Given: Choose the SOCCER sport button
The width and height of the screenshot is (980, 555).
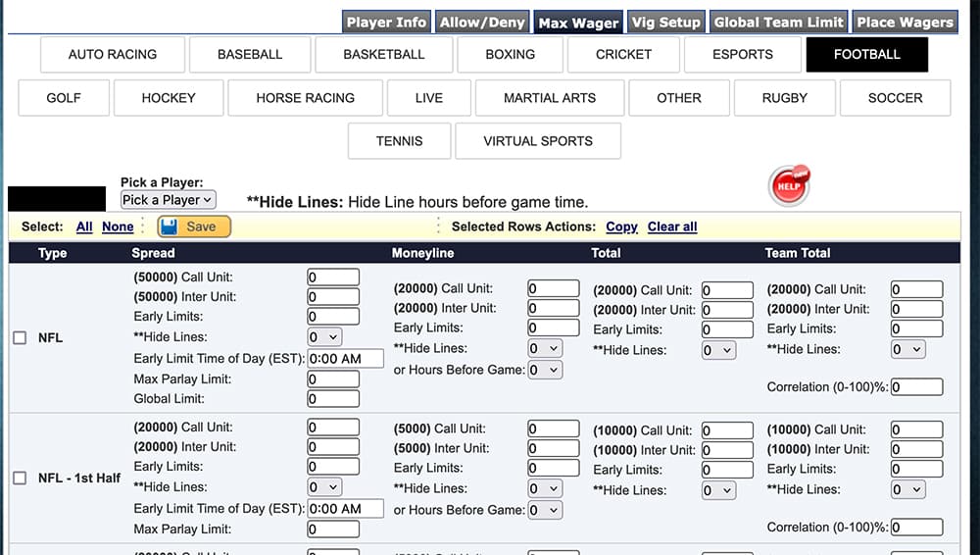Looking at the screenshot, I should click(895, 98).
